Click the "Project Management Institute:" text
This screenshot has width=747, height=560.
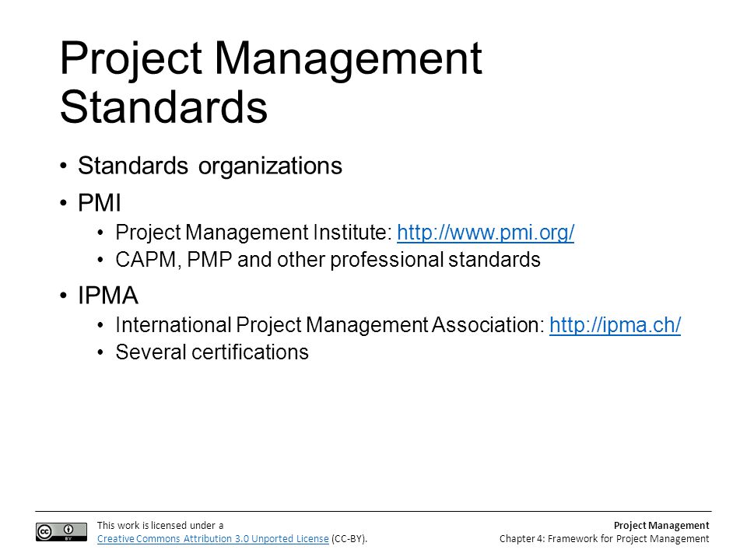[254, 233]
